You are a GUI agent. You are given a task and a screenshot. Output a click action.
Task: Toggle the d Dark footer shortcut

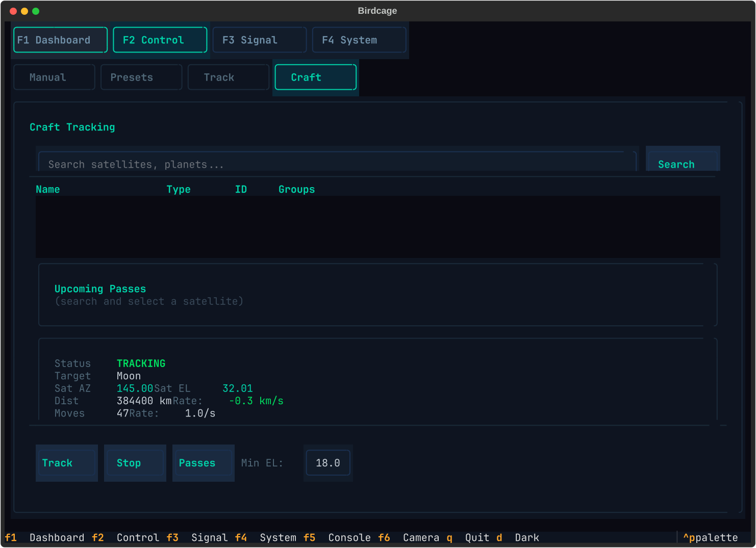coord(518,537)
